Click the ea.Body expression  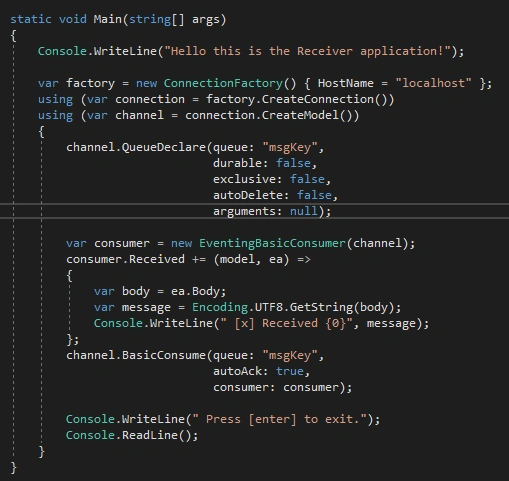195,291
